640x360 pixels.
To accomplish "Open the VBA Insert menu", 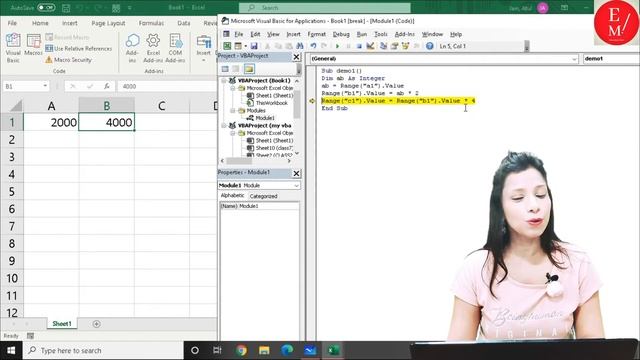I will coord(293,34).
